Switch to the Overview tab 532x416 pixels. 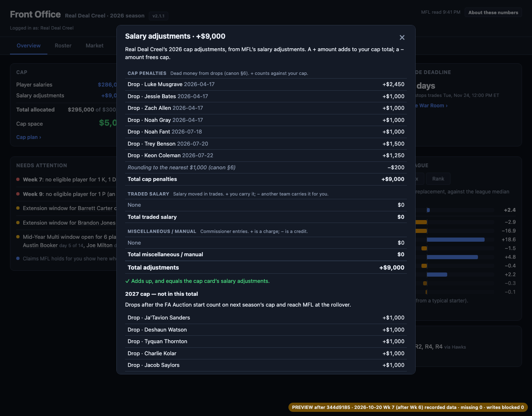click(x=29, y=46)
